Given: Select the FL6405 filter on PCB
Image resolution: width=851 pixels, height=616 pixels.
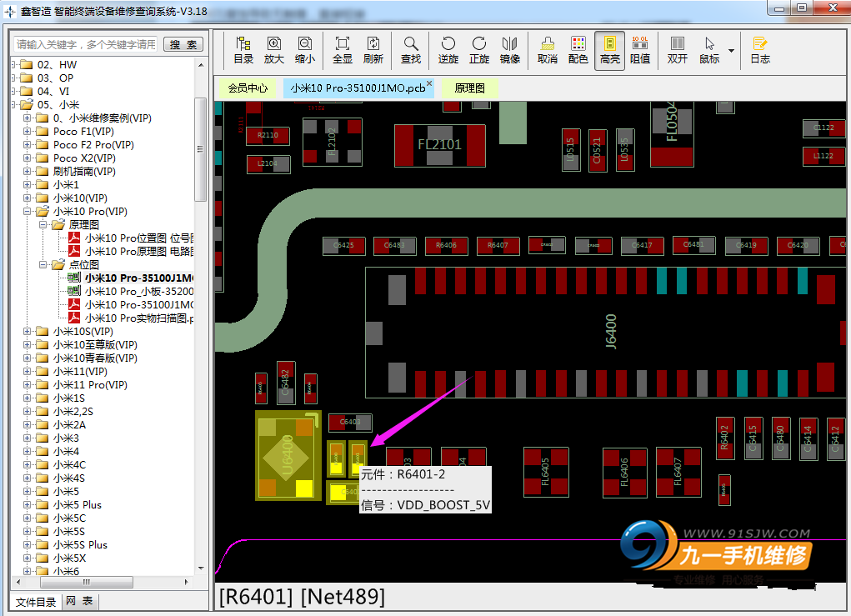Looking at the screenshot, I should click(x=546, y=472).
